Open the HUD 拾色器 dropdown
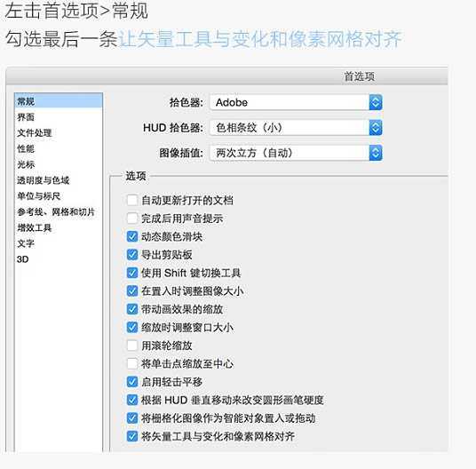The height and width of the screenshot is (469, 476). click(296, 128)
